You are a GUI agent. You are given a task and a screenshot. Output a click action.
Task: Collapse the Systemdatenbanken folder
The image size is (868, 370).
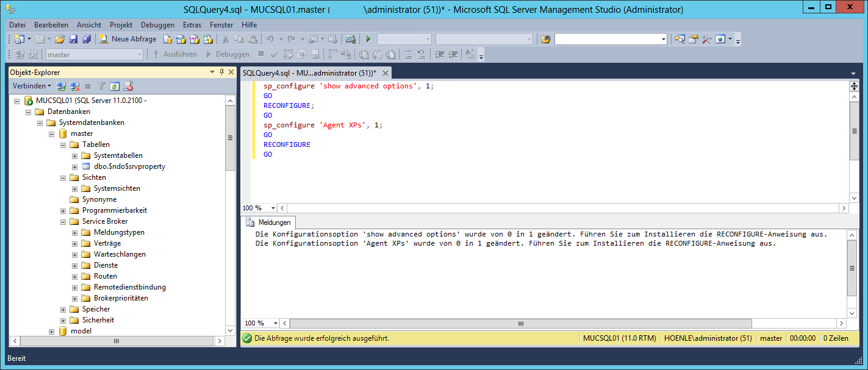[40, 123]
